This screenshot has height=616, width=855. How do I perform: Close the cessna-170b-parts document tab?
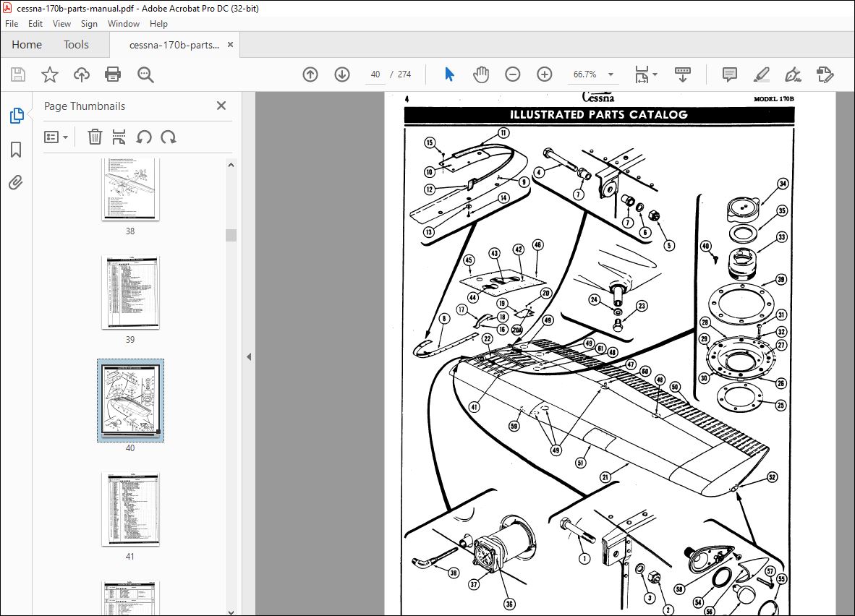[230, 45]
